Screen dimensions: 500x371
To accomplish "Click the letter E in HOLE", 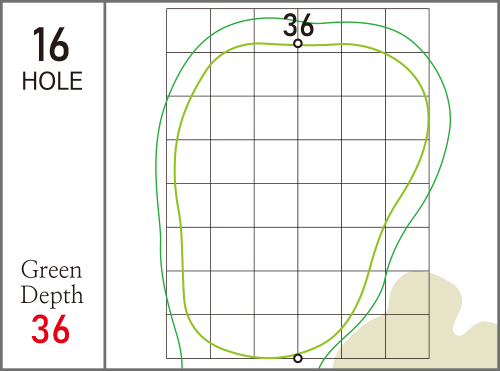I will point(77,81).
